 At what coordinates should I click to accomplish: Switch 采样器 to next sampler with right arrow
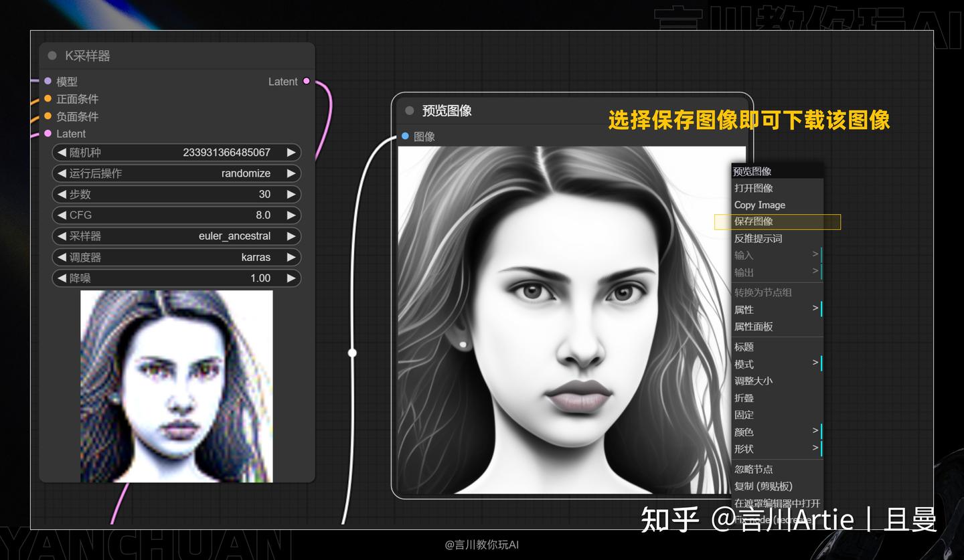click(291, 236)
